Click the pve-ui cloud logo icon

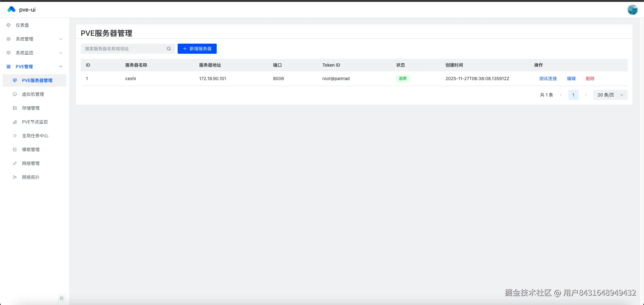click(11, 9)
